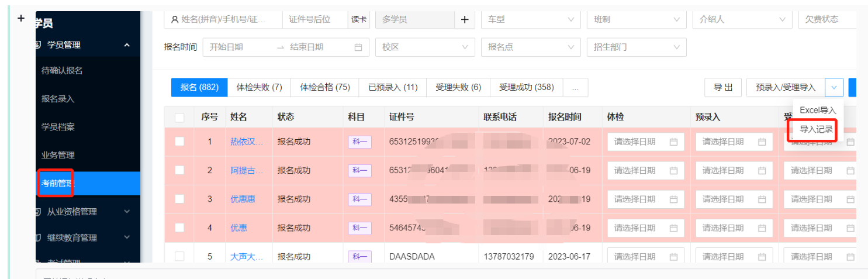Toggle the arrow beside 预录入/受理导入
The image size is (868, 279).
coord(834,88)
